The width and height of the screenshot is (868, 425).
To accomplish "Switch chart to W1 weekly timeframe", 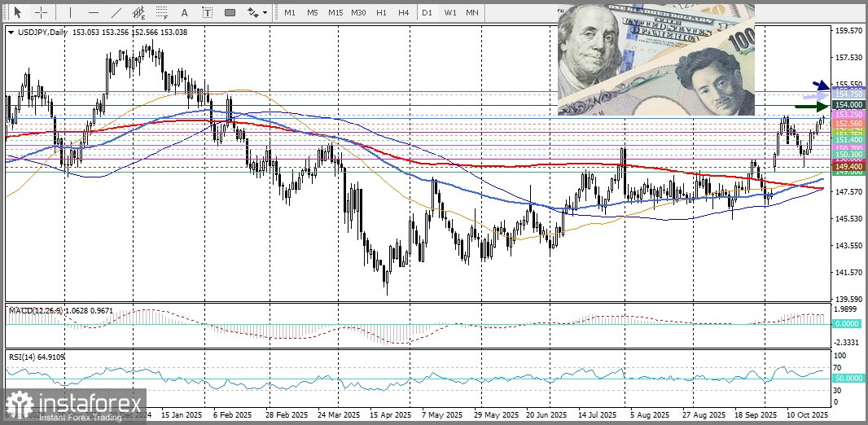I will click(x=449, y=12).
